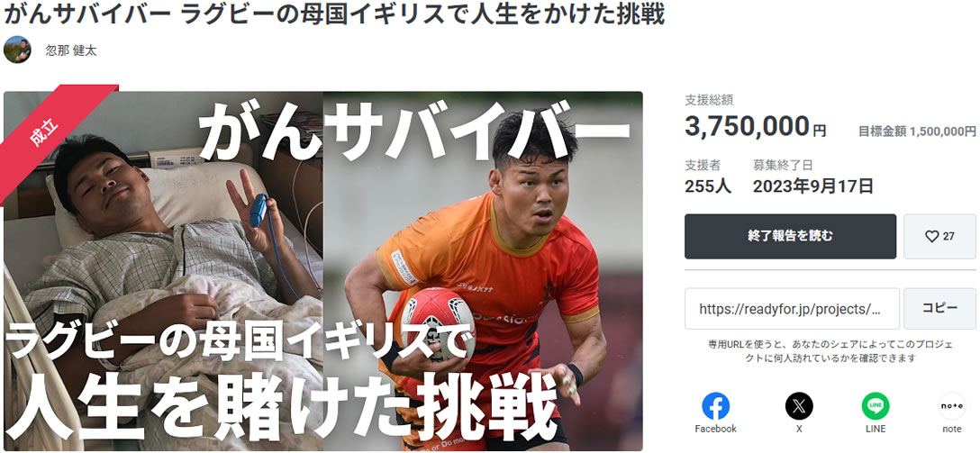Share project on Facebook icon
Screen dimensions: 980x453
[715, 406]
